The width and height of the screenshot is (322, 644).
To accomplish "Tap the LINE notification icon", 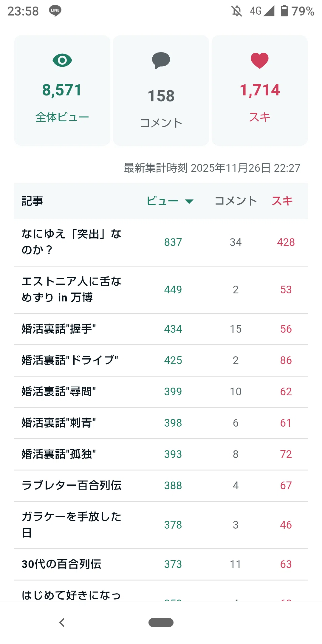I will (x=55, y=11).
